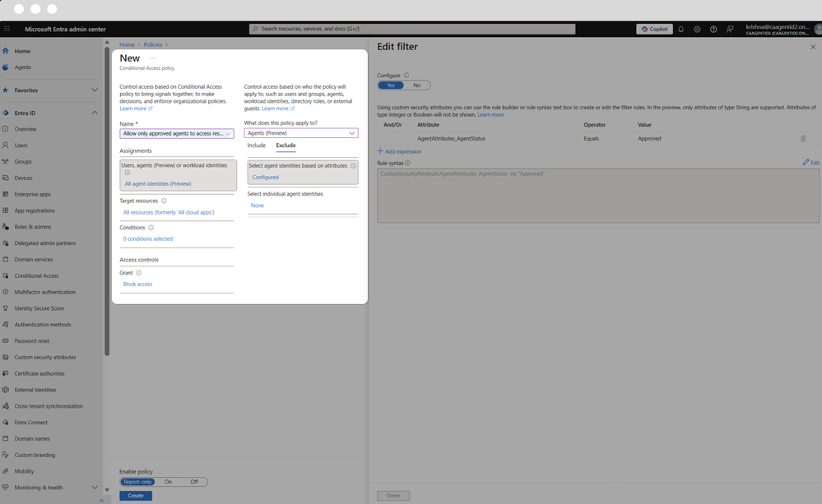Click the Favorites star icon
This screenshot has width=822, height=504.
5,90
